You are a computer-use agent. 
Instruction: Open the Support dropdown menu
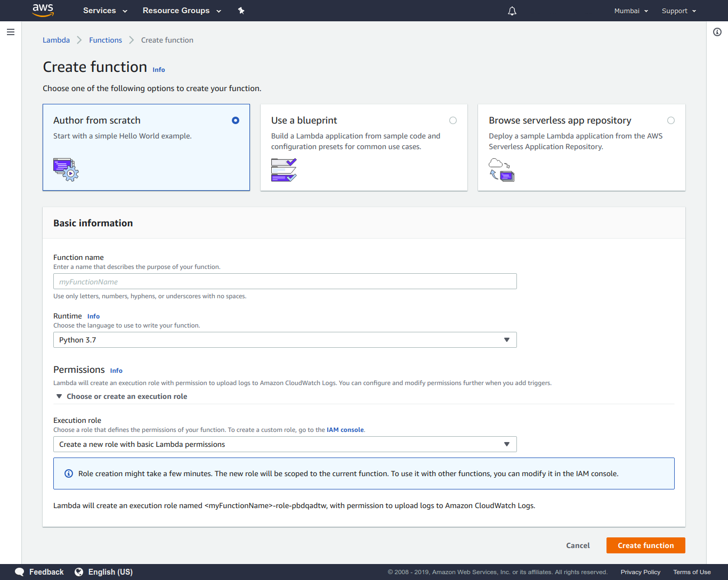tap(679, 11)
